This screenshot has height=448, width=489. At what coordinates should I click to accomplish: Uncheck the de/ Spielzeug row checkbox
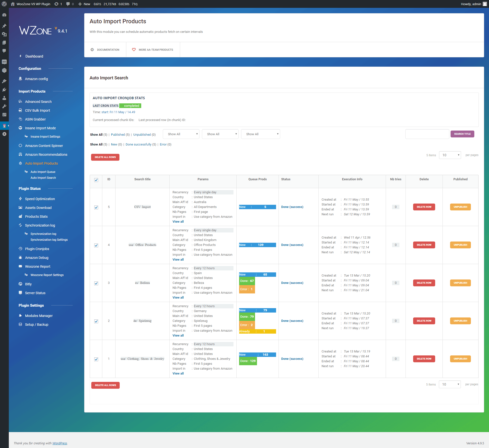click(x=96, y=321)
